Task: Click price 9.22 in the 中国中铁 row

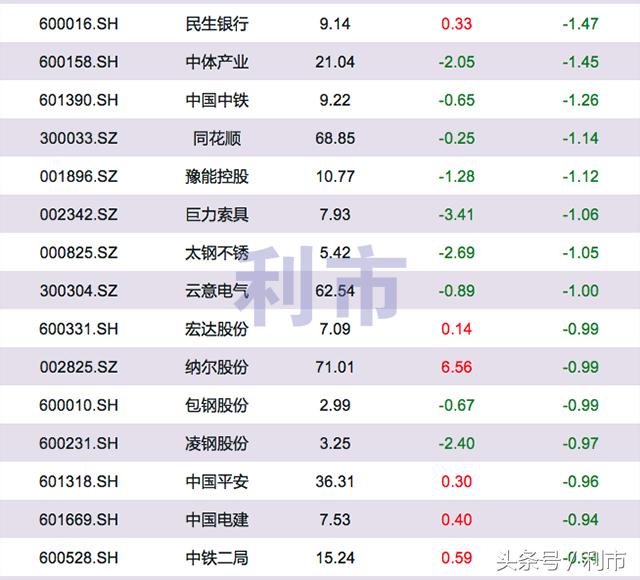Action: (x=335, y=100)
